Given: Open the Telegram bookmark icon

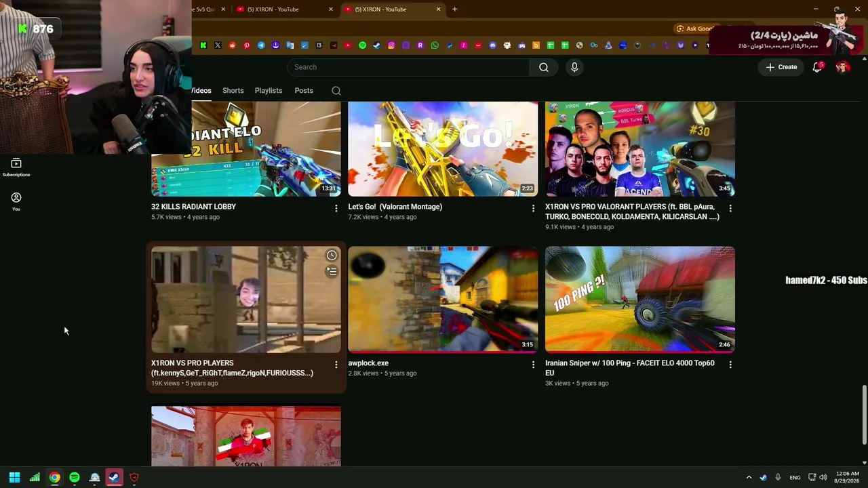Looking at the screenshot, I should tap(261, 45).
